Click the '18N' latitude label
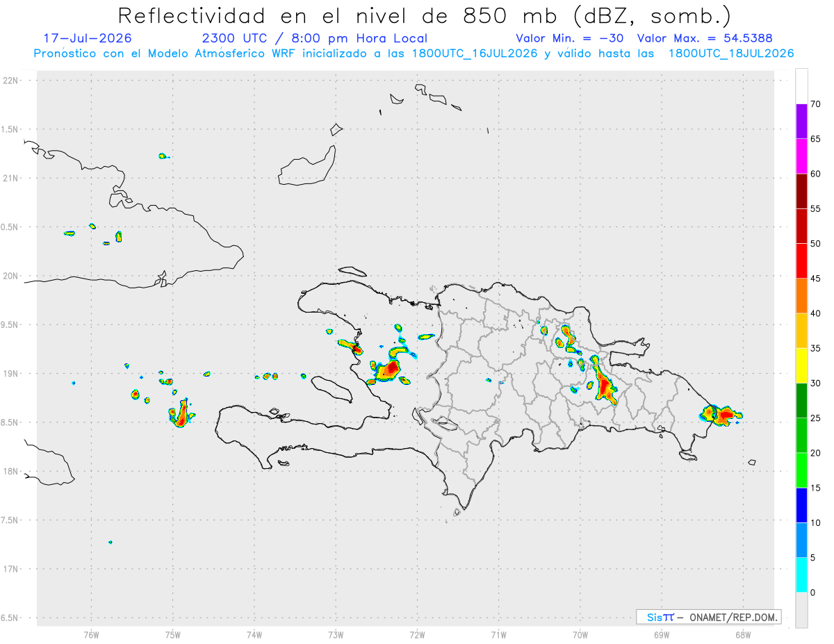The width and height of the screenshot is (834, 644). click(x=12, y=471)
